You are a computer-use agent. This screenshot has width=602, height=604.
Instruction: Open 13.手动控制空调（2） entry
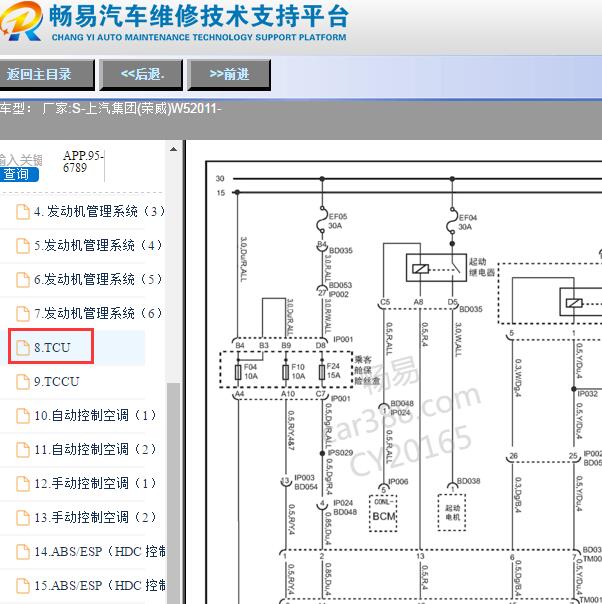(95, 517)
